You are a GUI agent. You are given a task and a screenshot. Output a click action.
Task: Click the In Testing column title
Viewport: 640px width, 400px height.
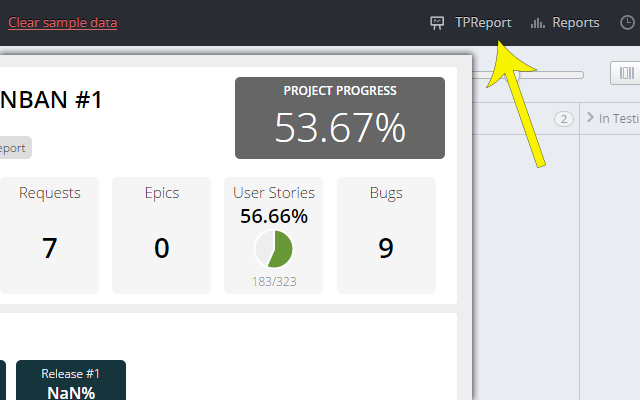pyautogui.click(x=619, y=118)
